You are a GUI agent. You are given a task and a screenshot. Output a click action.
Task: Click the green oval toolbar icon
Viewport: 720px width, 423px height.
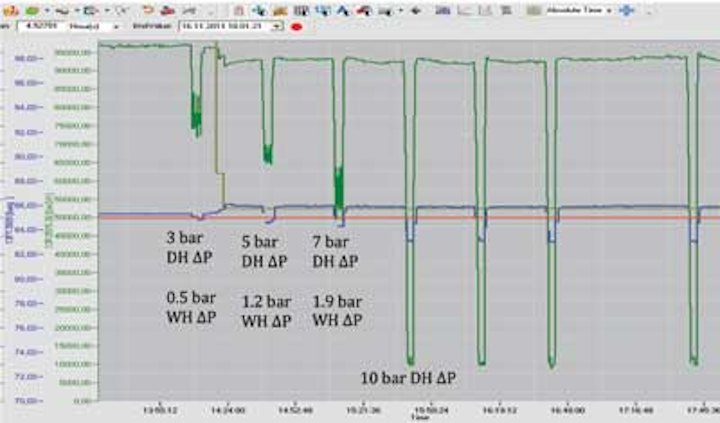tap(33, 10)
